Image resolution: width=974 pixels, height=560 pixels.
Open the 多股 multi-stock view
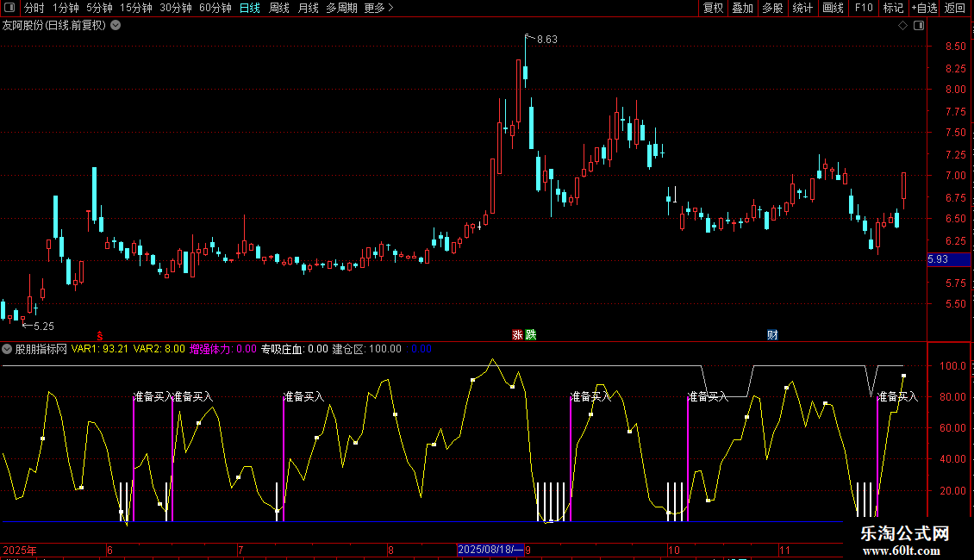[x=772, y=8]
